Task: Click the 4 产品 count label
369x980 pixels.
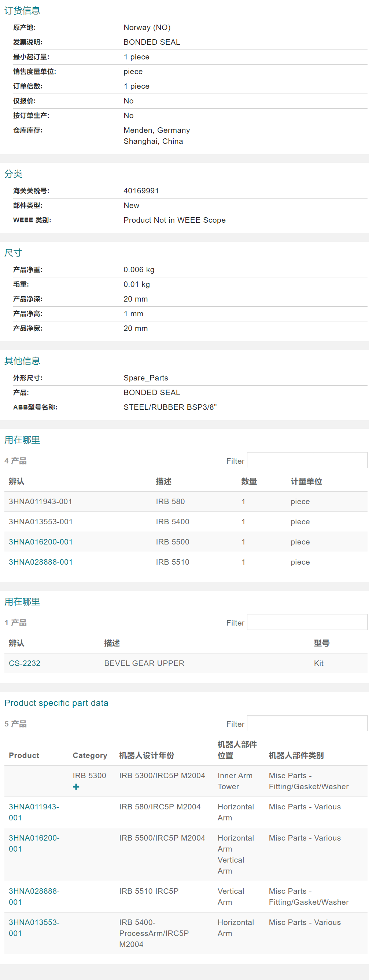Action: click(16, 461)
